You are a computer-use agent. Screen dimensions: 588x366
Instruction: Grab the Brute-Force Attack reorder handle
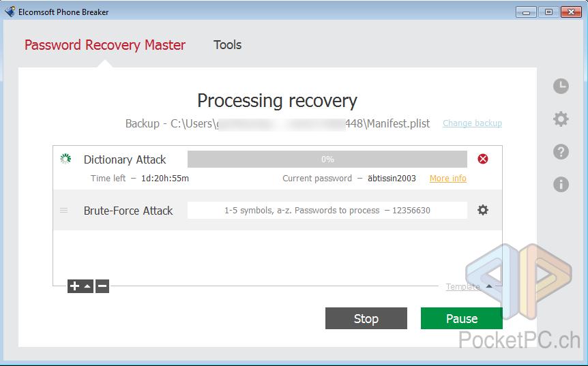[x=63, y=211]
